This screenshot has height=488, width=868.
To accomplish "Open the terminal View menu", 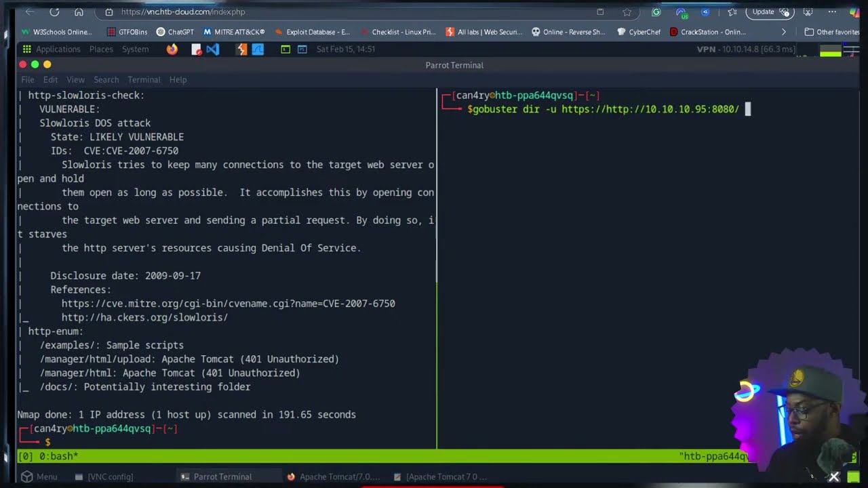I will (75, 80).
